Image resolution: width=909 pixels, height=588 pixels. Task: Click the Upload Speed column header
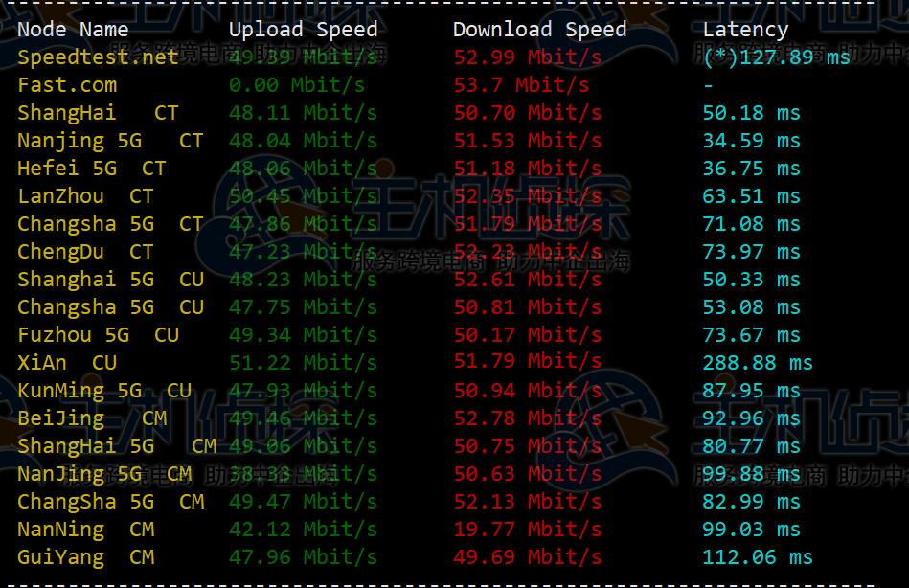tap(304, 29)
